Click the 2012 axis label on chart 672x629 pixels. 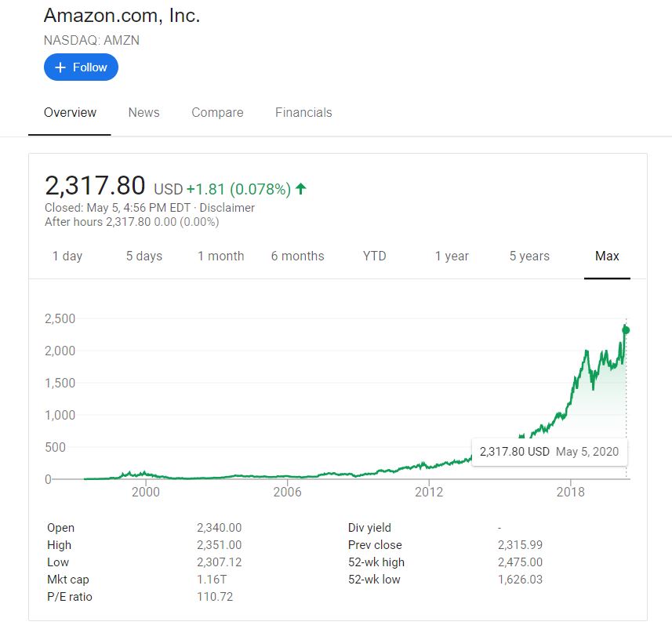(x=429, y=492)
